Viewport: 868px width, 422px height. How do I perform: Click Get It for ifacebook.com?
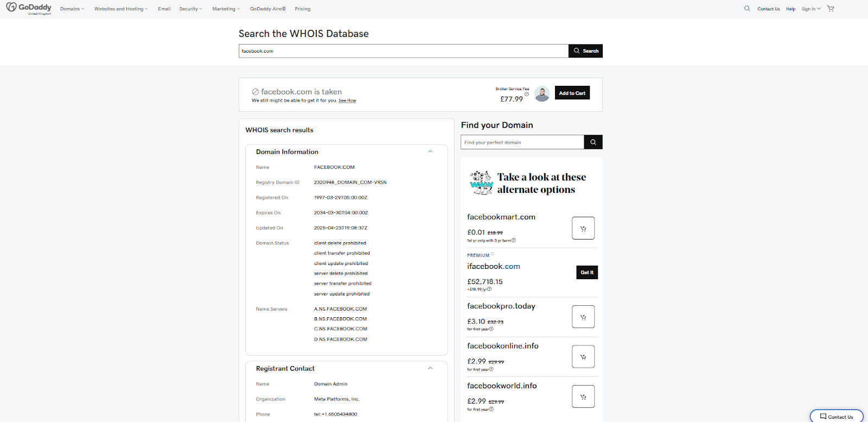click(587, 273)
